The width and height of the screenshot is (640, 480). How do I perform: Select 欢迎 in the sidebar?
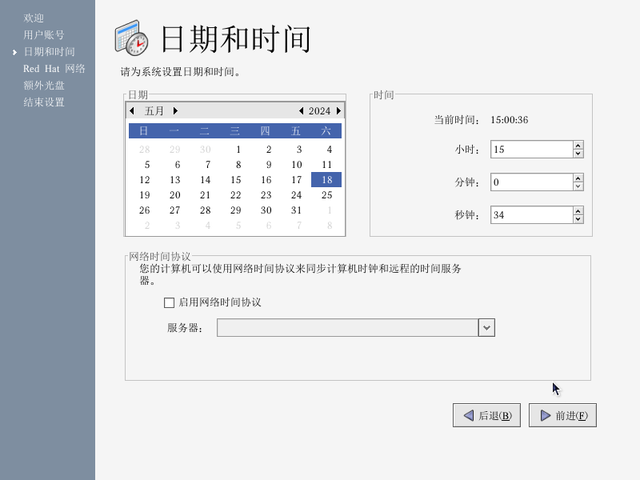click(33, 18)
